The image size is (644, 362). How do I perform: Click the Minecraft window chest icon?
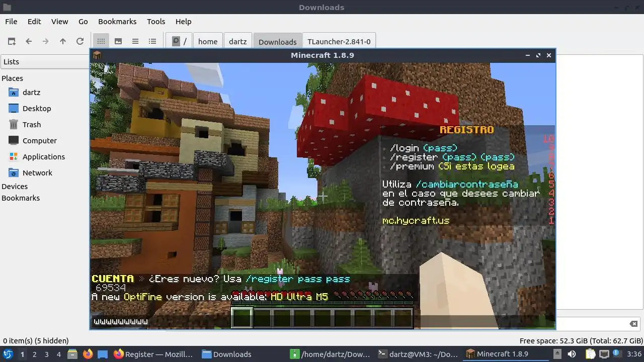(97, 55)
